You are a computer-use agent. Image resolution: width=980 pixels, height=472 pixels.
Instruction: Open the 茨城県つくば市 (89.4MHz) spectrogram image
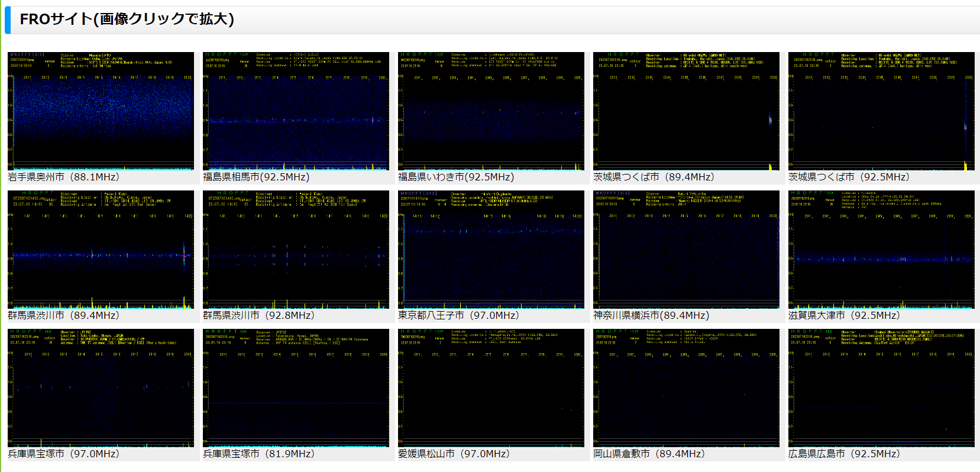point(686,111)
